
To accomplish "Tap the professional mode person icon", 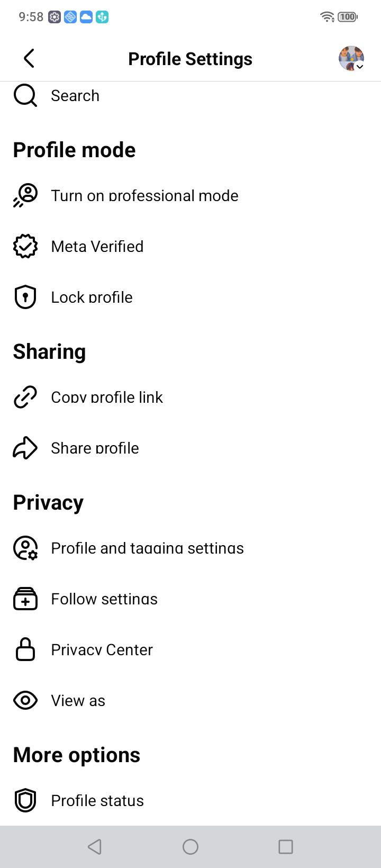I will click(x=25, y=195).
